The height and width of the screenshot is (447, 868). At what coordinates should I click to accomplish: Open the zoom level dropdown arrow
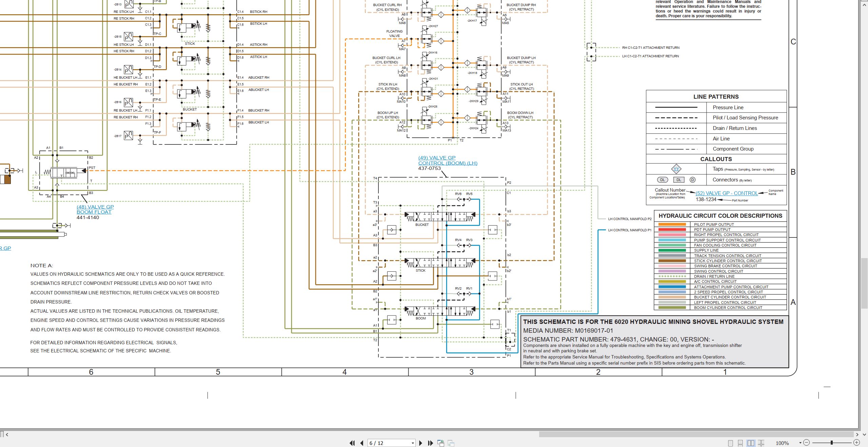pyautogui.click(x=800, y=443)
